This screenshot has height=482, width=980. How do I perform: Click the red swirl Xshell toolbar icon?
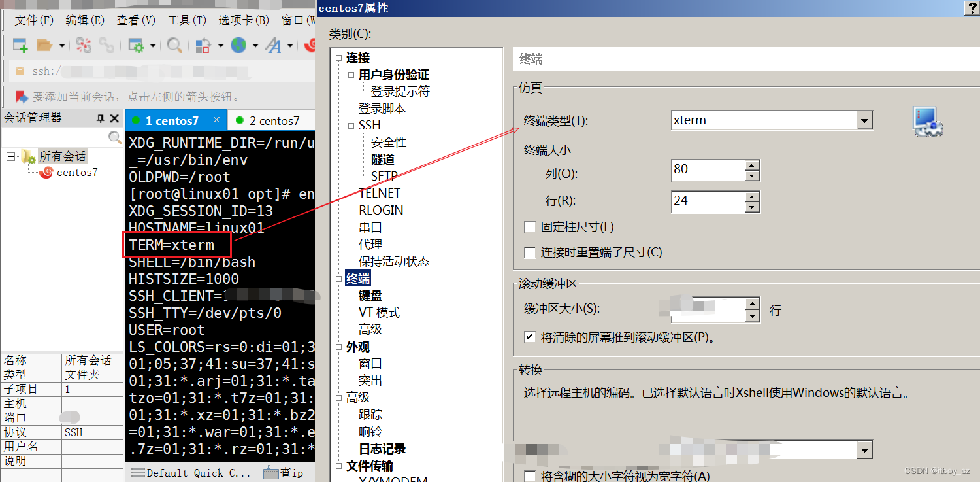click(x=310, y=45)
